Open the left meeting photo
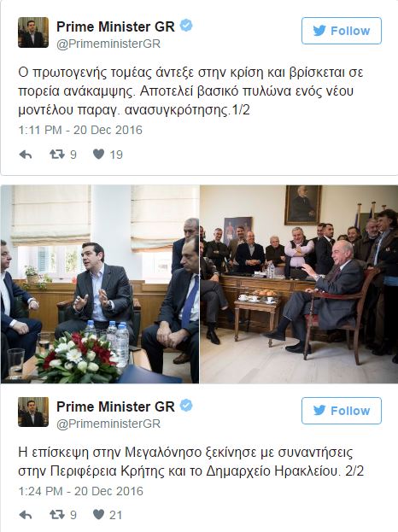 coord(100,284)
